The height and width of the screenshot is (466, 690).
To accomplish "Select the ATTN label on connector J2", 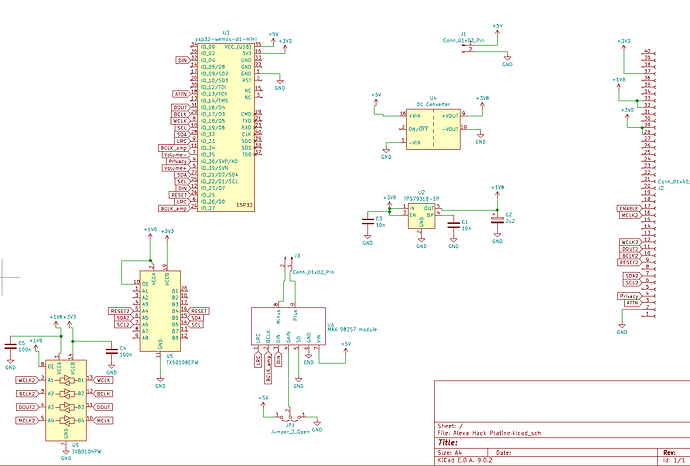I will [x=632, y=303].
